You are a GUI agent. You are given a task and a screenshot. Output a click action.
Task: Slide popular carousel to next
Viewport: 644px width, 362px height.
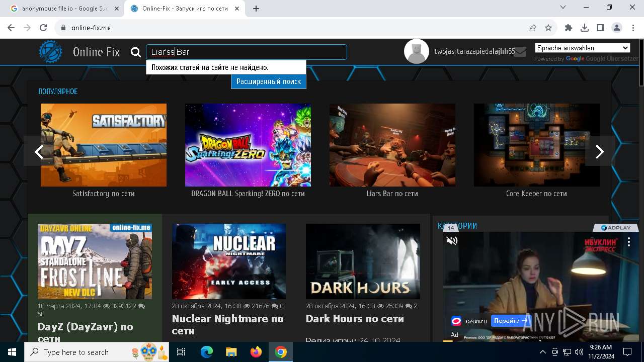600,151
